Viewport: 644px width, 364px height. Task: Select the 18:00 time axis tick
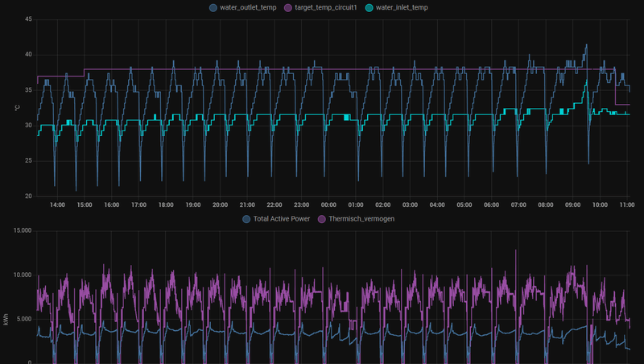coord(166,205)
